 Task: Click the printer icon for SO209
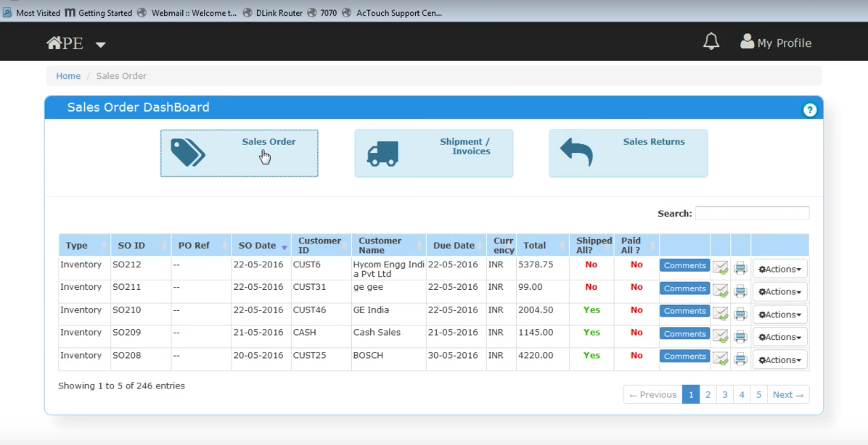pos(740,336)
